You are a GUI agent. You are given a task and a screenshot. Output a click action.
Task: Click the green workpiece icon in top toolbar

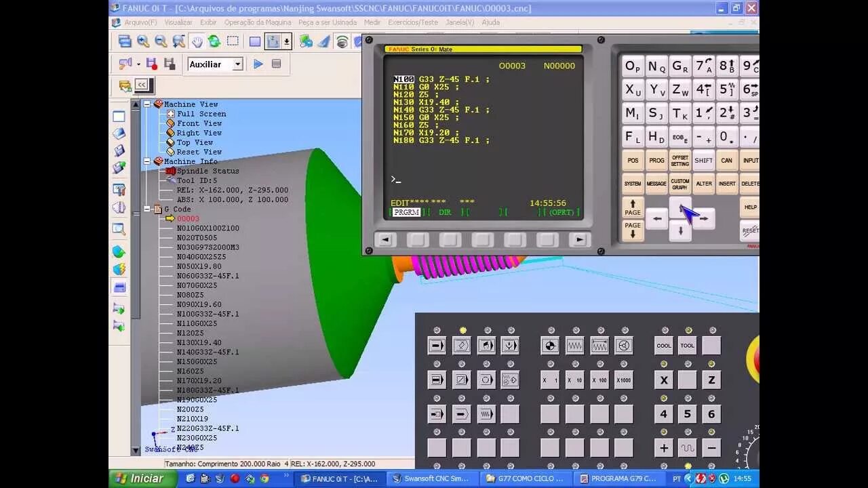tap(307, 41)
